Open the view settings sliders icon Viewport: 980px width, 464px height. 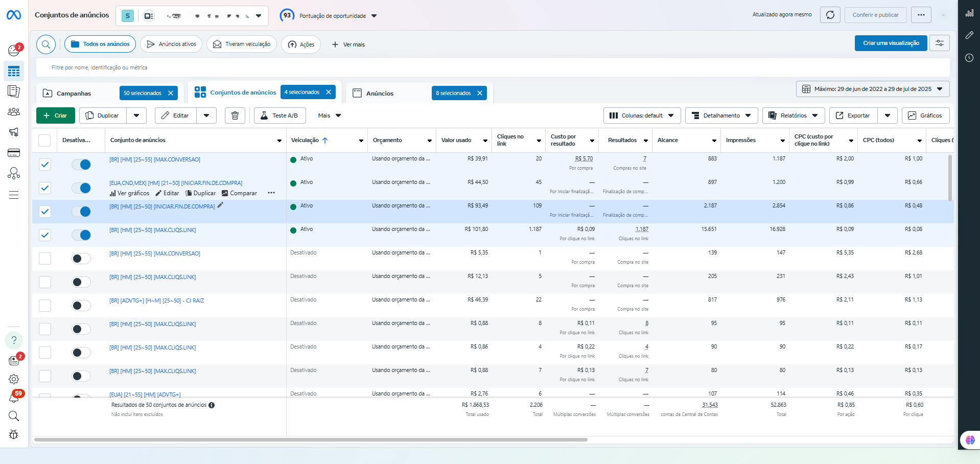point(940,43)
